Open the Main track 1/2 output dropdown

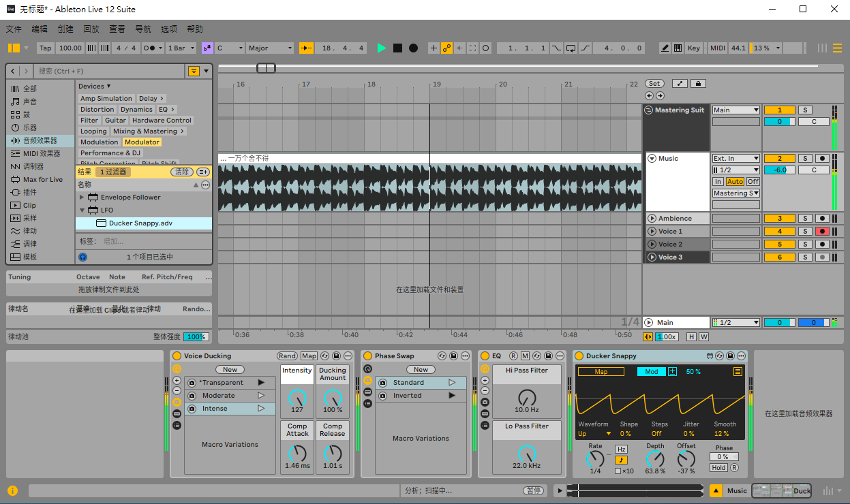pyautogui.click(x=736, y=323)
